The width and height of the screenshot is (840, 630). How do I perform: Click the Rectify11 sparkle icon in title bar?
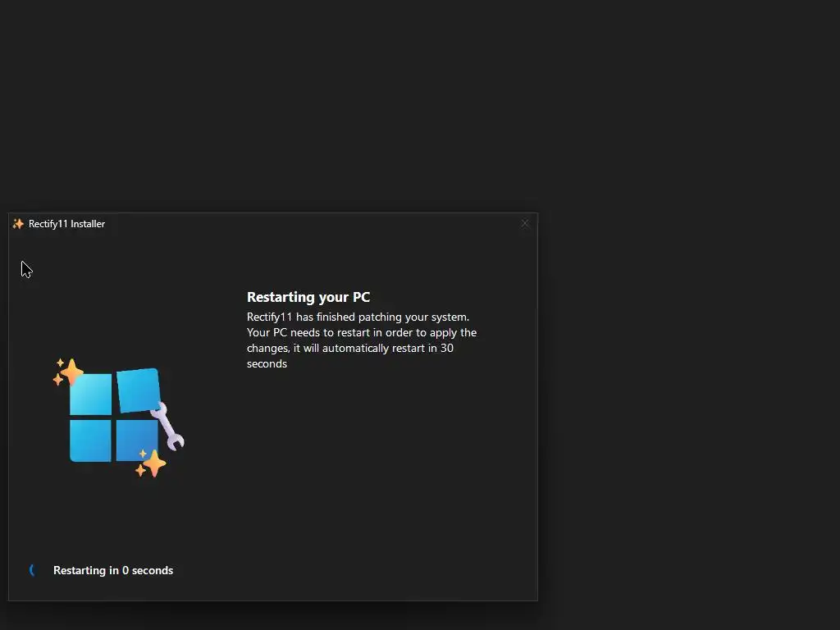18,224
